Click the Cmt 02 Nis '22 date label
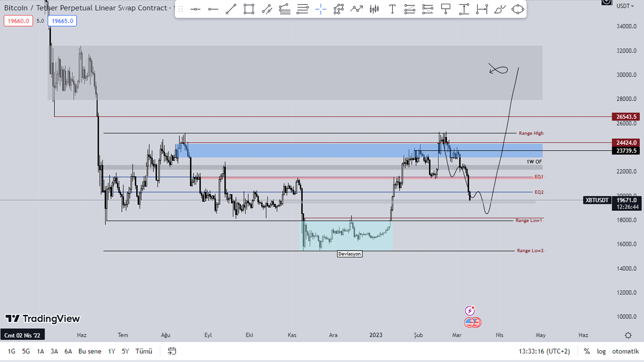 tap(23, 335)
